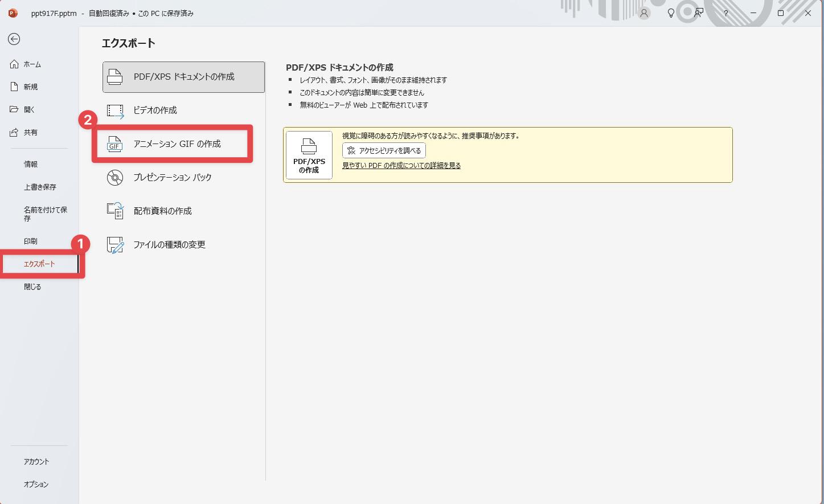
Task: Click text このドキュメントの内容は簡単に変更できません
Action: click(x=362, y=93)
